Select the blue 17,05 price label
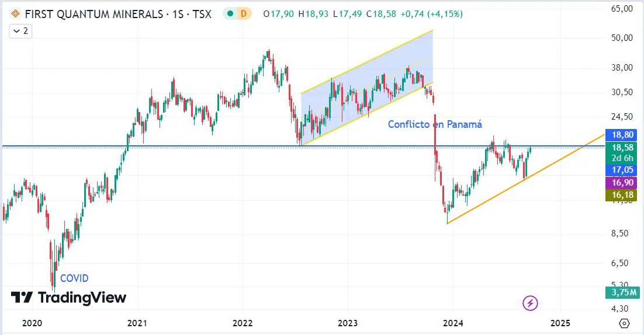Image resolution: width=644 pixels, height=335 pixels. (622, 170)
